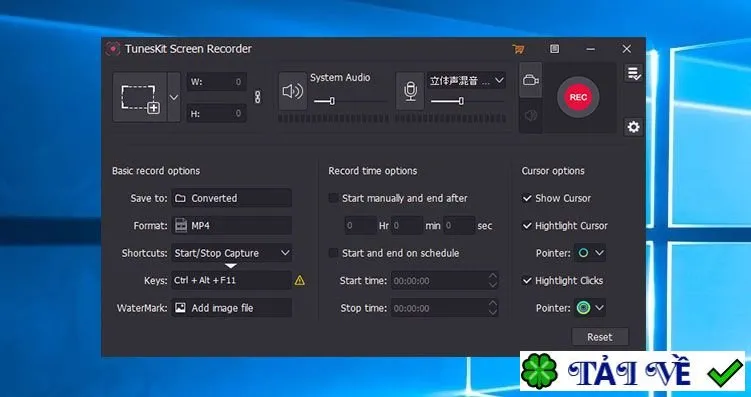Minimize the TunesKit Screen Recorder window
Image resolution: width=751 pixels, height=397 pixels.
pos(591,49)
